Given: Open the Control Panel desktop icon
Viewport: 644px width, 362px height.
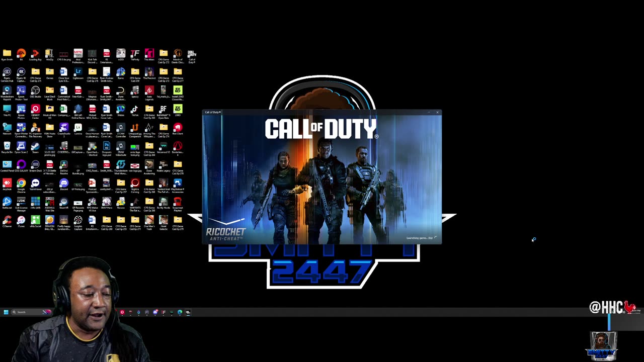Looking at the screenshot, I should pyautogui.click(x=7, y=166).
